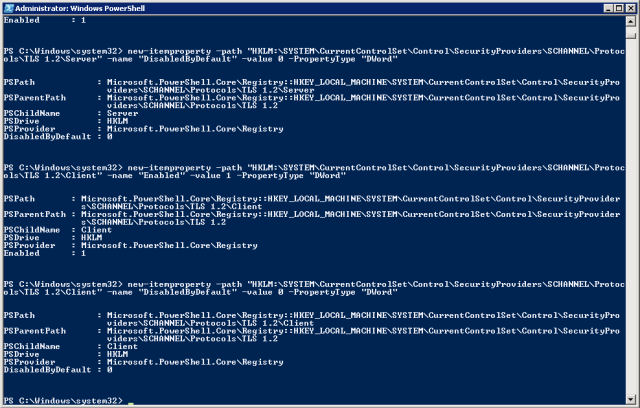Maximize the PowerShell window
Image resolution: width=640 pixels, height=408 pixels.
619,8
